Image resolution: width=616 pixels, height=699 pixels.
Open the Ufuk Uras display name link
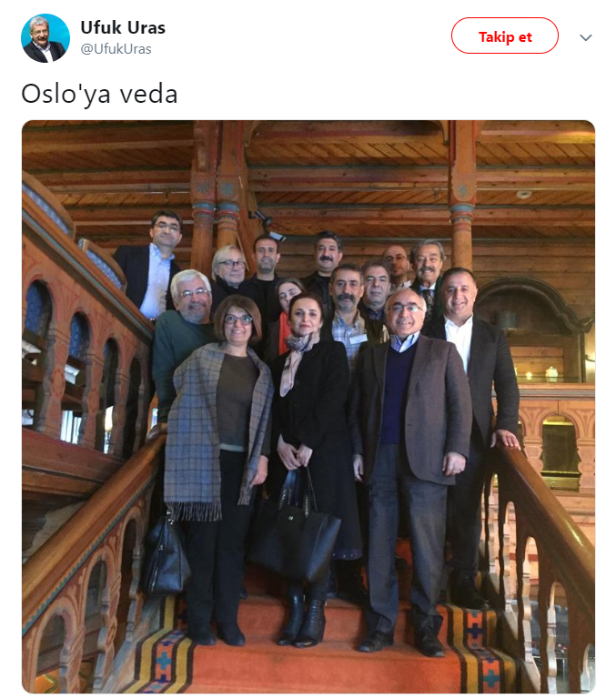point(123,27)
